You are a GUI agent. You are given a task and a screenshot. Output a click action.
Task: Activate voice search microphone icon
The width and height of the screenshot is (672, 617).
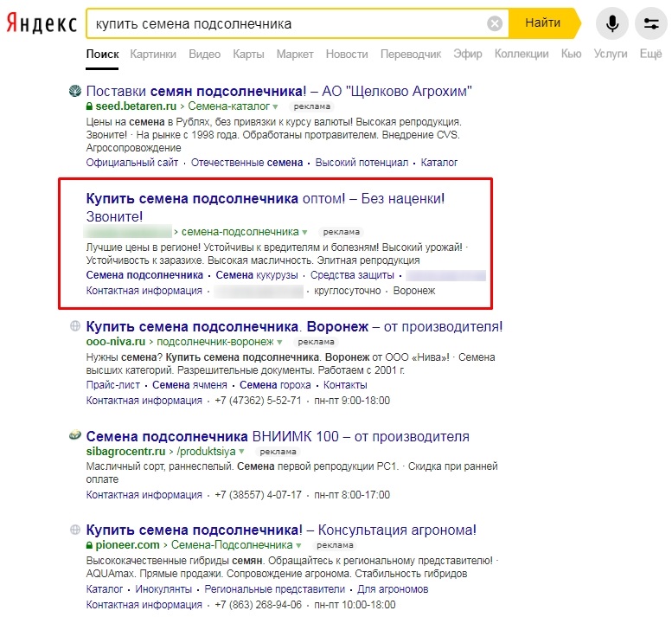pos(612,23)
